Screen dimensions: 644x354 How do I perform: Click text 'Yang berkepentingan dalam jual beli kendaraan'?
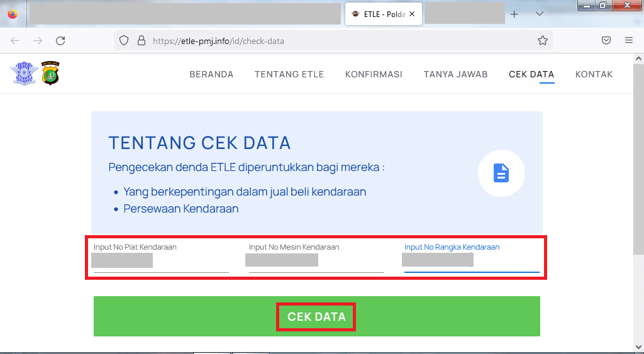[245, 192]
